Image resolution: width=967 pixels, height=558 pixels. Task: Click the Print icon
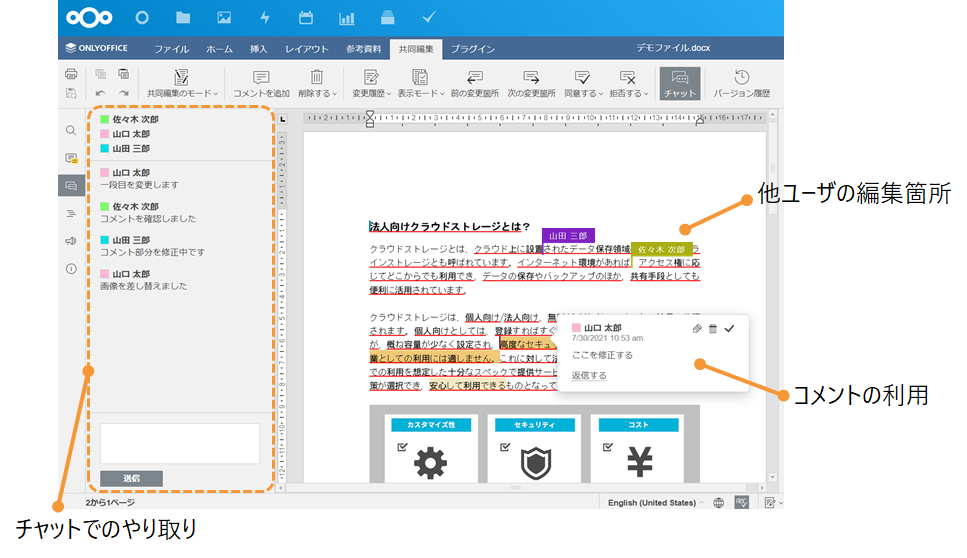pyautogui.click(x=71, y=74)
